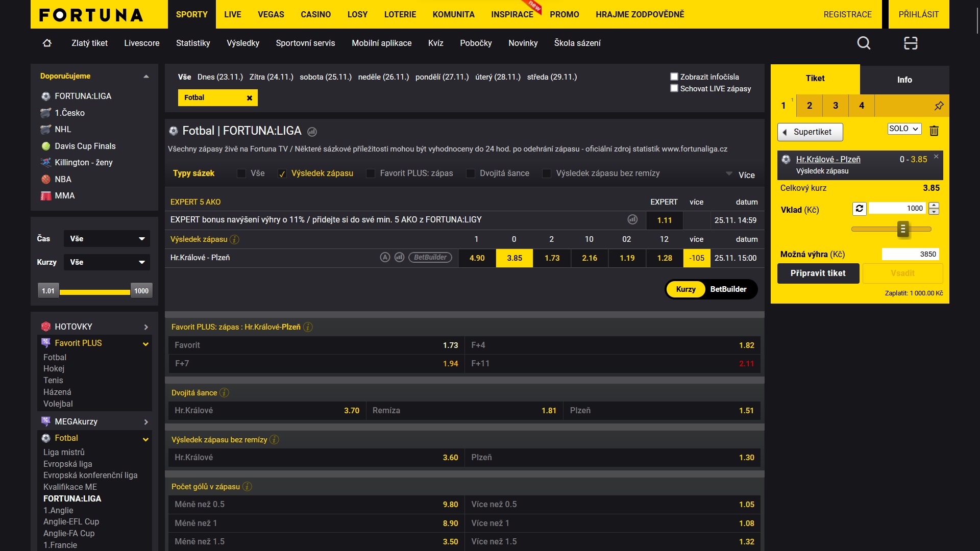Screen dimensions: 980x551
Task: Select odds 4.90 for Hr.Králové win
Action: pos(477,258)
